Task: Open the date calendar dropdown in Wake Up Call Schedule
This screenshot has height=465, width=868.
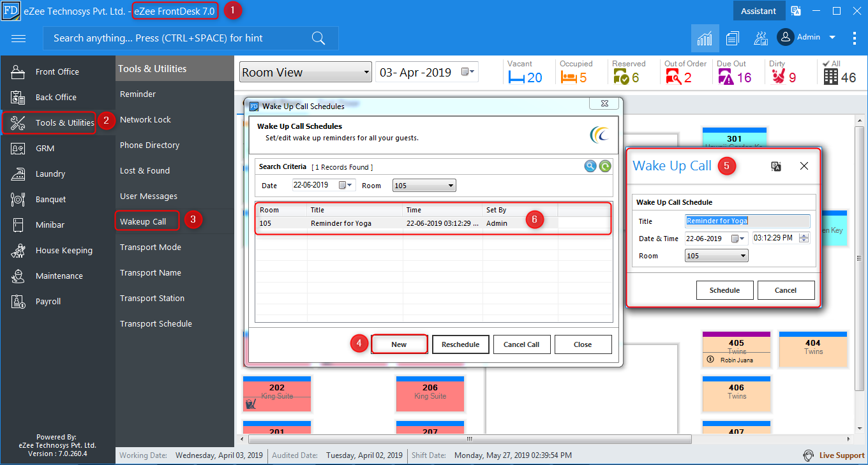Action: coord(739,239)
